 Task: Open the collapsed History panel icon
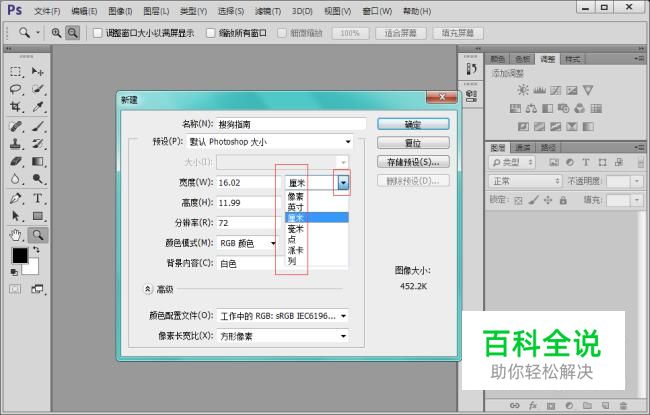click(x=471, y=68)
